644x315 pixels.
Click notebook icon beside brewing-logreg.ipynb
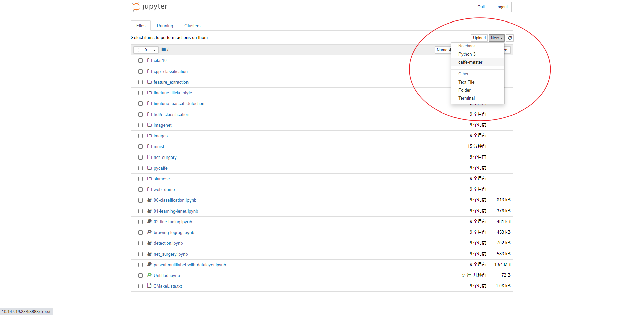coord(150,232)
